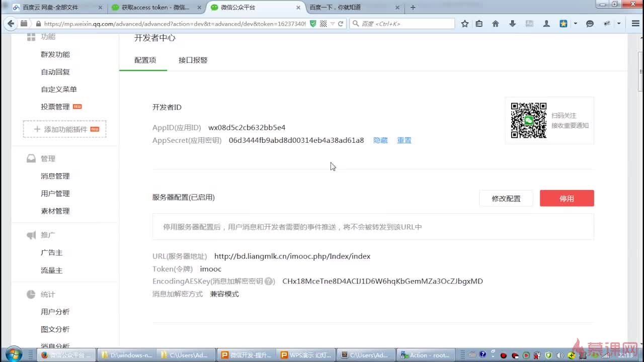Click the chat smiley toolbar icon
The image size is (644, 362).
click(x=590, y=24)
